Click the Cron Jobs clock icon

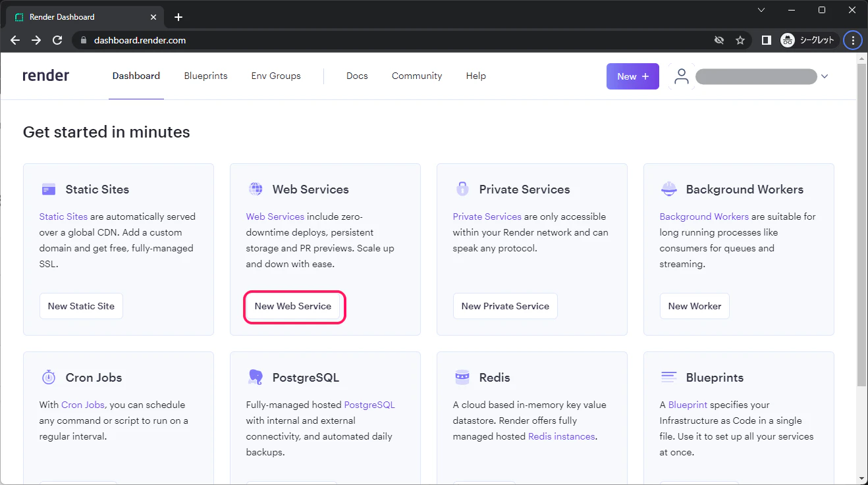coord(49,377)
